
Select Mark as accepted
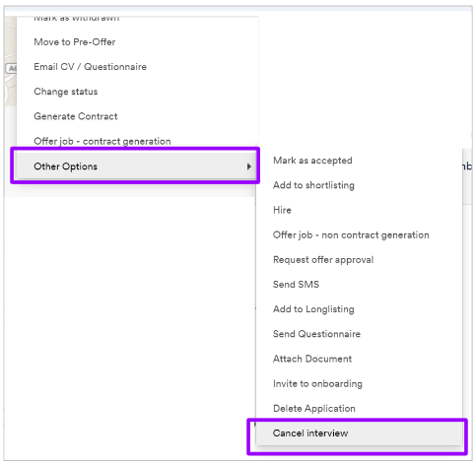(x=312, y=161)
